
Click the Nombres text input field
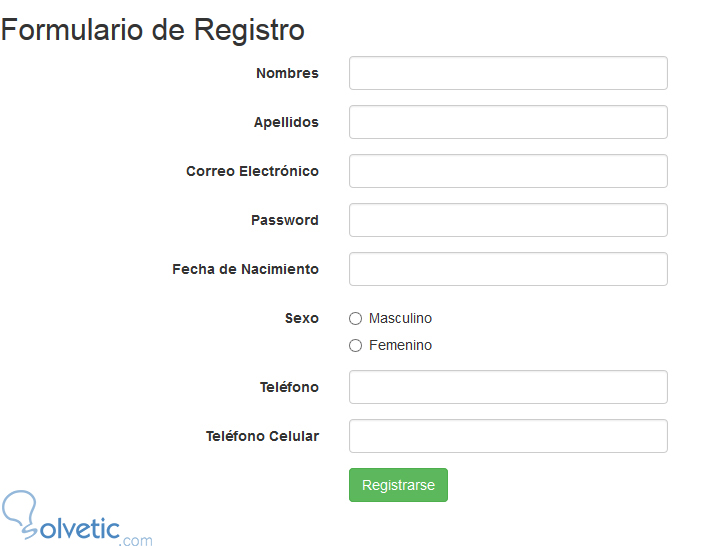[508, 73]
